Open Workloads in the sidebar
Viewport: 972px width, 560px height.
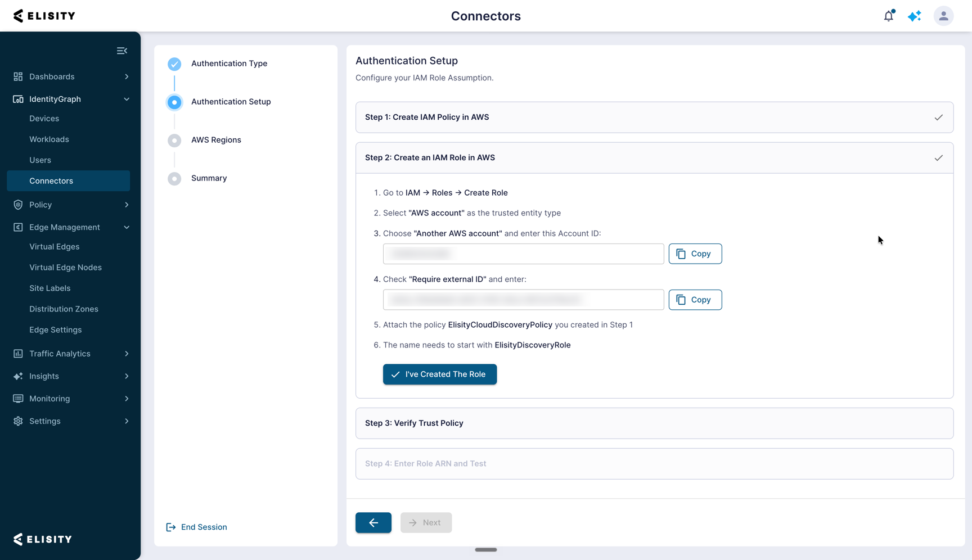pyautogui.click(x=49, y=139)
